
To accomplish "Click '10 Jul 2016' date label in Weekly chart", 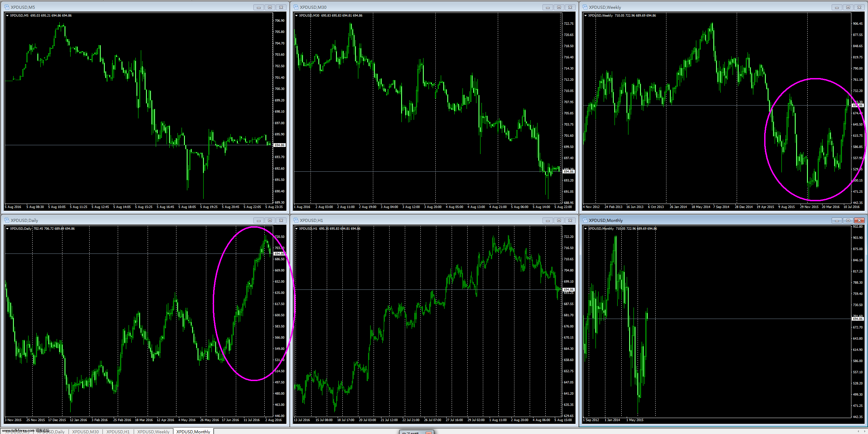I will 851,207.
